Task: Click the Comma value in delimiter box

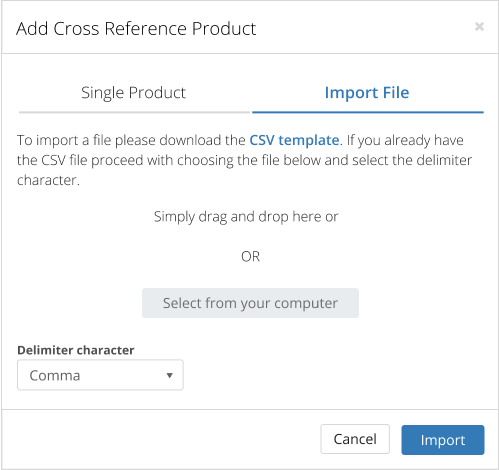Action: click(x=55, y=376)
